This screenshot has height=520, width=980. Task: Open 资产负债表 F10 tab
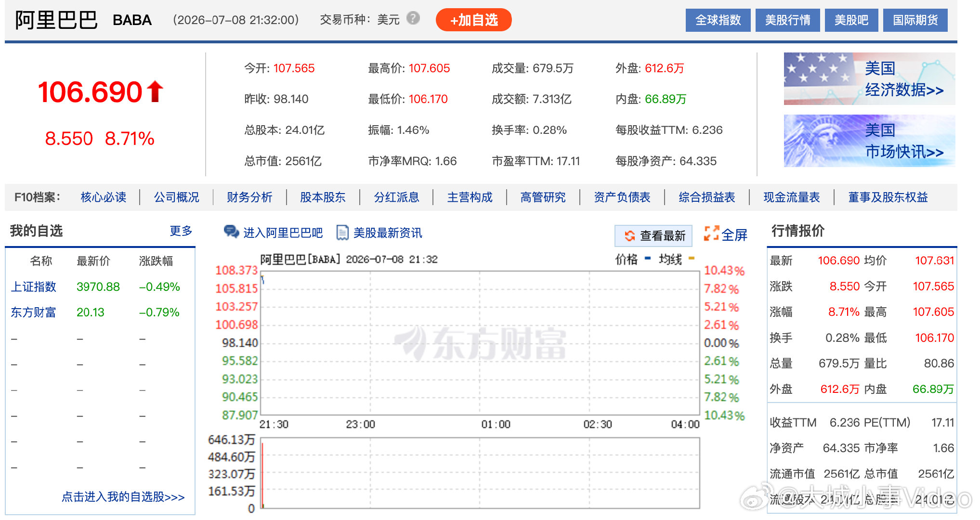(x=622, y=197)
